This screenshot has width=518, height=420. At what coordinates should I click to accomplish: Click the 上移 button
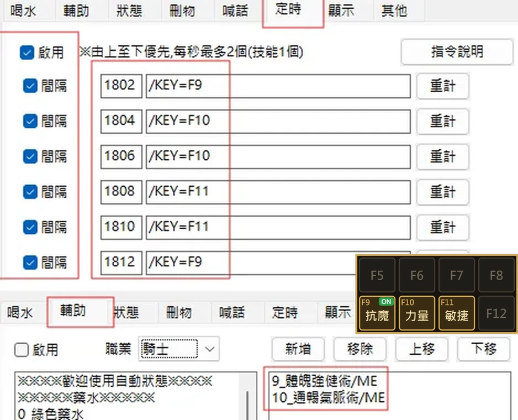422,349
